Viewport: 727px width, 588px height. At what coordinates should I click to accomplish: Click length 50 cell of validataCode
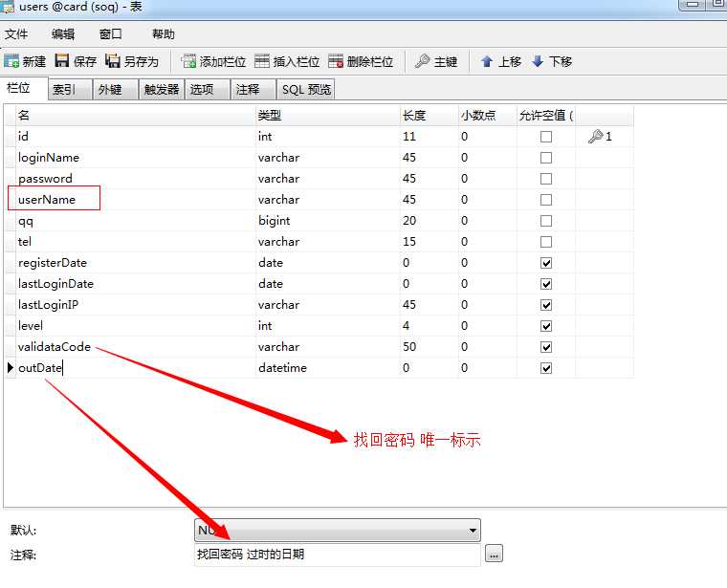click(x=430, y=347)
